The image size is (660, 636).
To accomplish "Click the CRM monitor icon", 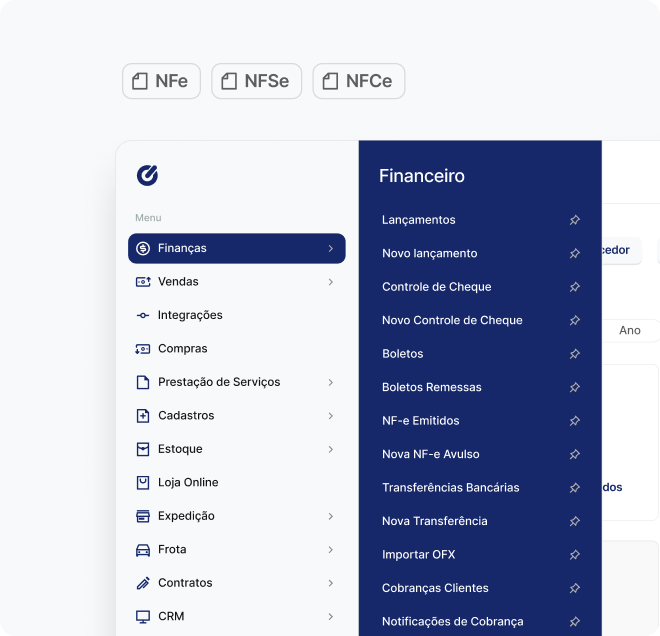I will [142, 616].
